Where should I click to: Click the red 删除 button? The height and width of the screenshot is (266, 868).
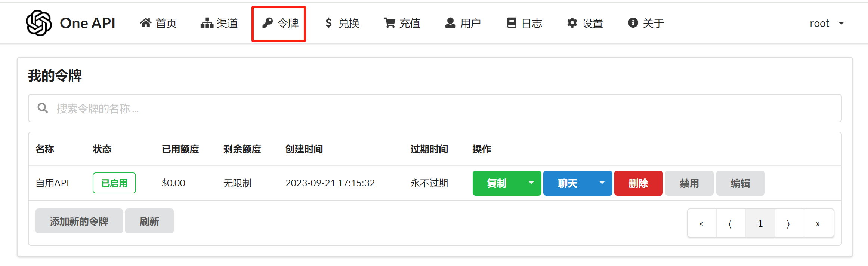(639, 183)
